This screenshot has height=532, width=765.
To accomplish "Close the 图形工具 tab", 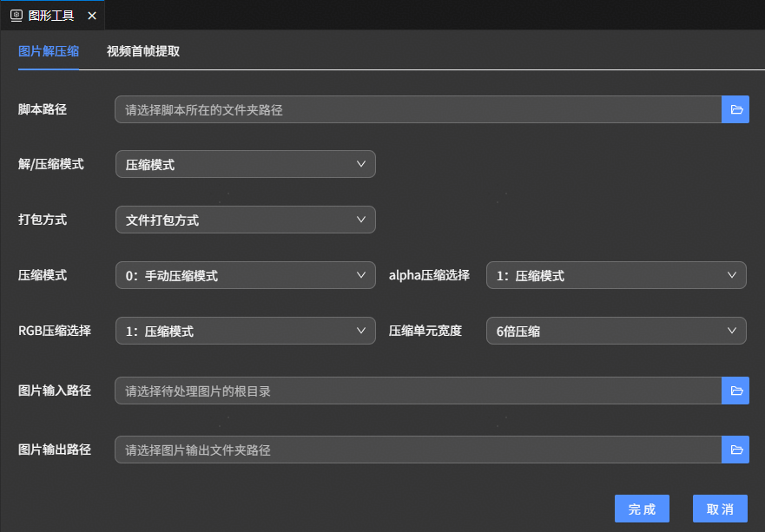I will click(92, 16).
